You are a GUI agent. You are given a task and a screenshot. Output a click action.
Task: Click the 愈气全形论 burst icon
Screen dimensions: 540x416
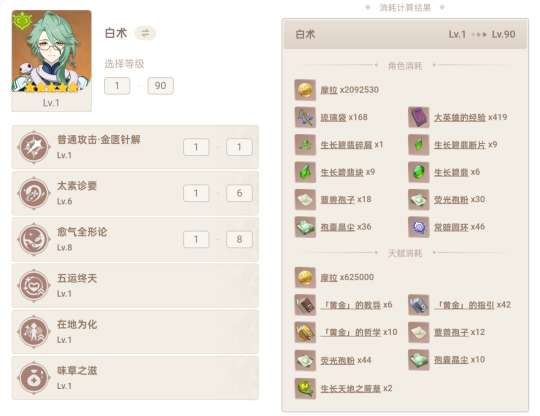tap(34, 239)
